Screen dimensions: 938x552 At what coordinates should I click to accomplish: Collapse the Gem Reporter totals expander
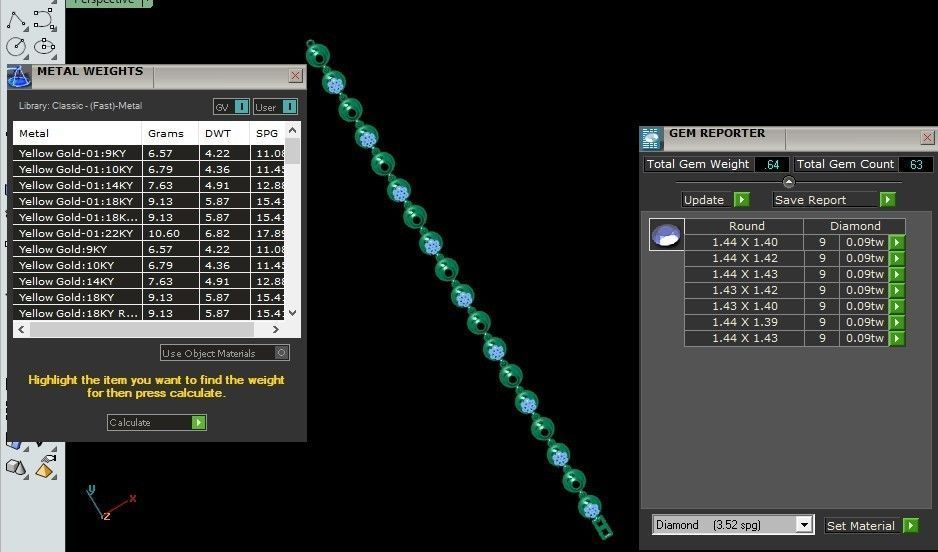pos(788,182)
